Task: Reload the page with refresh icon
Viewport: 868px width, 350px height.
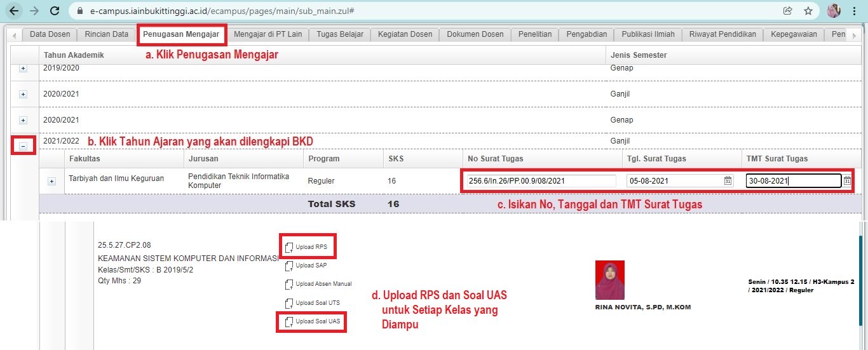Action: click(x=55, y=11)
